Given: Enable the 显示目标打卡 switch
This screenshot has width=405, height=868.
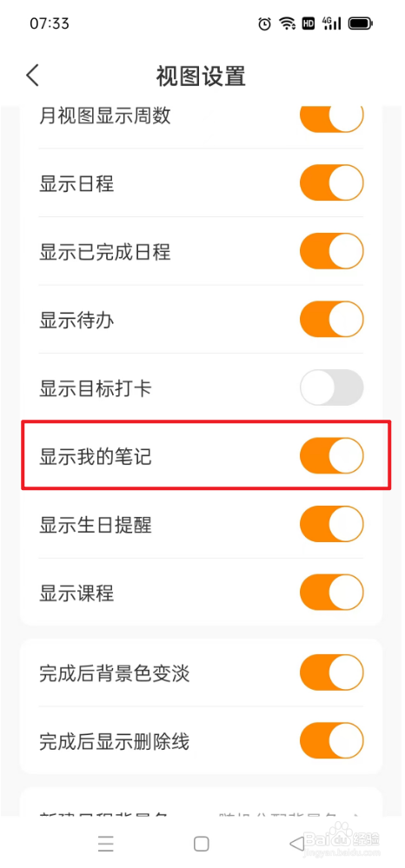Looking at the screenshot, I should coord(332,388).
